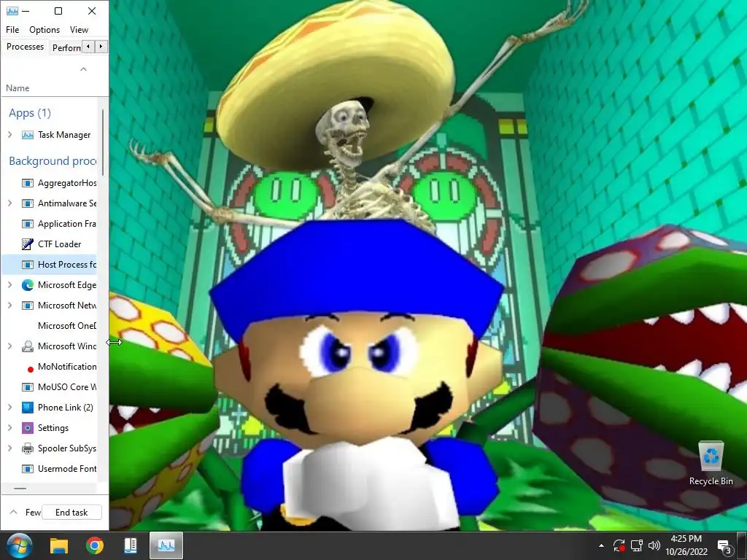The image size is (747, 560).
Task: Click the Task Manager taskbar button
Action: pos(166,545)
